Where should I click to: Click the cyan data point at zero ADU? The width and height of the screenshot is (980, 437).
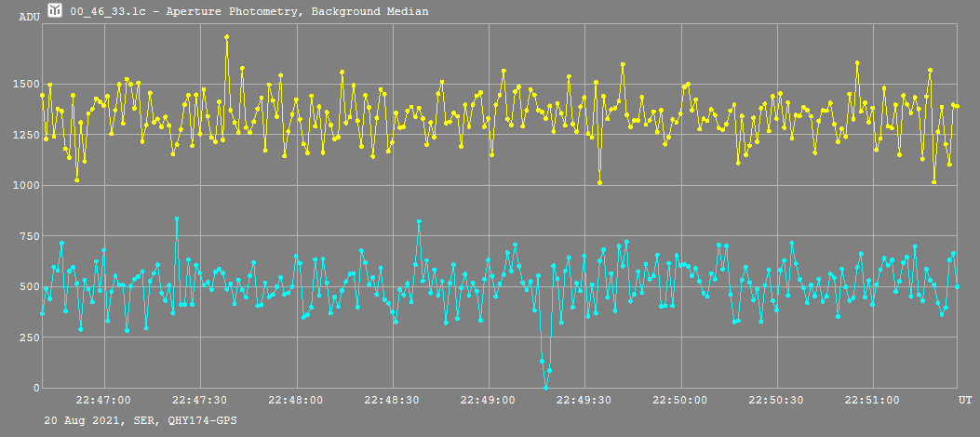545,387
